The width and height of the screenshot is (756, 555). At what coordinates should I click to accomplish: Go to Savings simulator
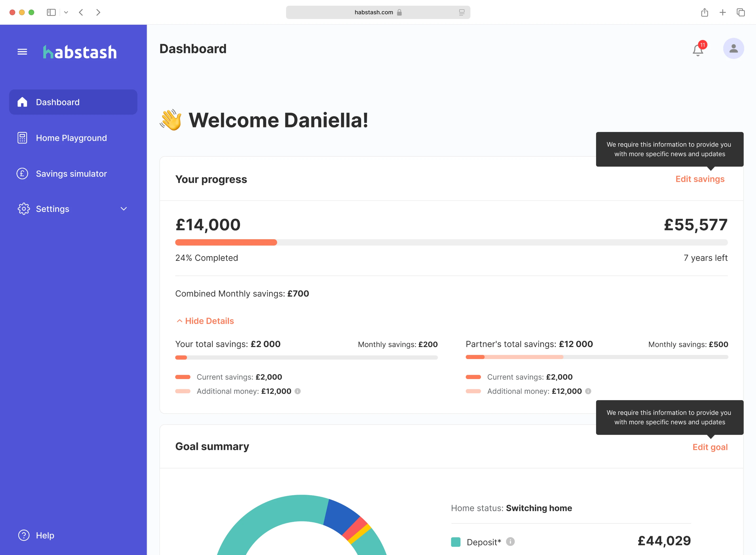(71, 174)
